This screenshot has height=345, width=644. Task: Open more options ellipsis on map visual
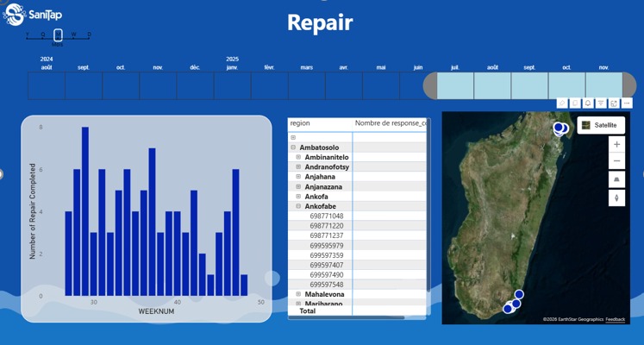[x=627, y=103]
